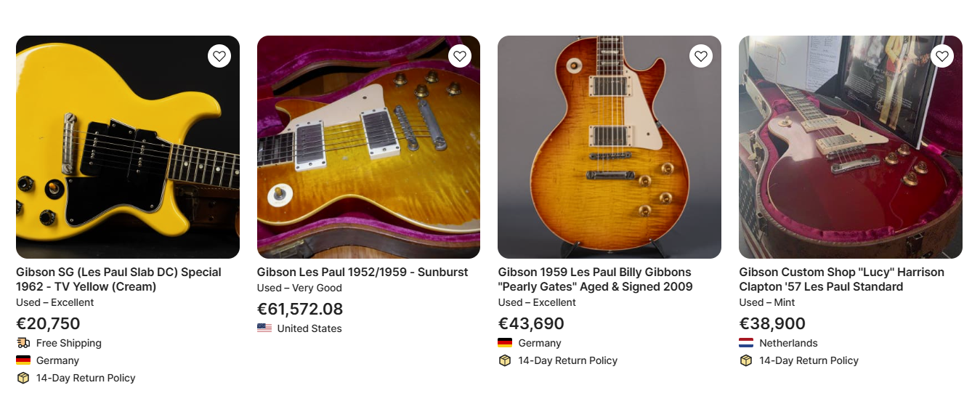View the yellow SG guitar photo
This screenshot has width=980, height=396.
point(128,147)
